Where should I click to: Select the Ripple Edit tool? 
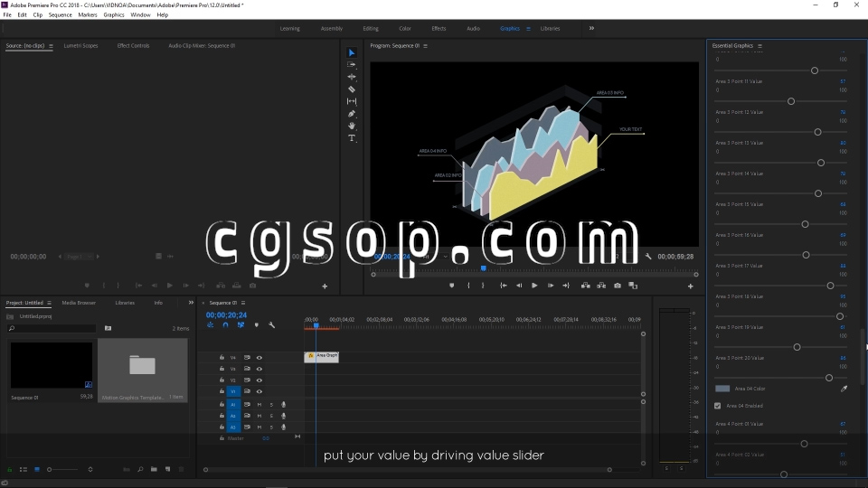pos(352,77)
